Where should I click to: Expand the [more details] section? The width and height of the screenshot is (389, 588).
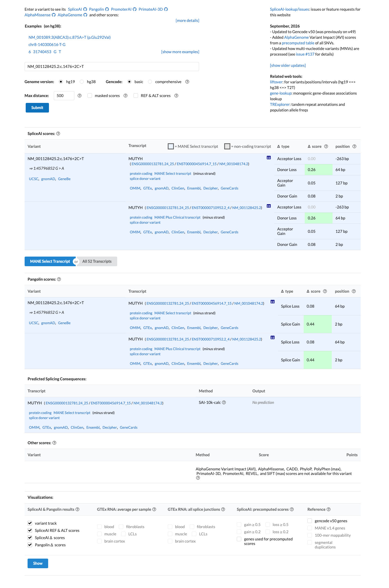(187, 21)
